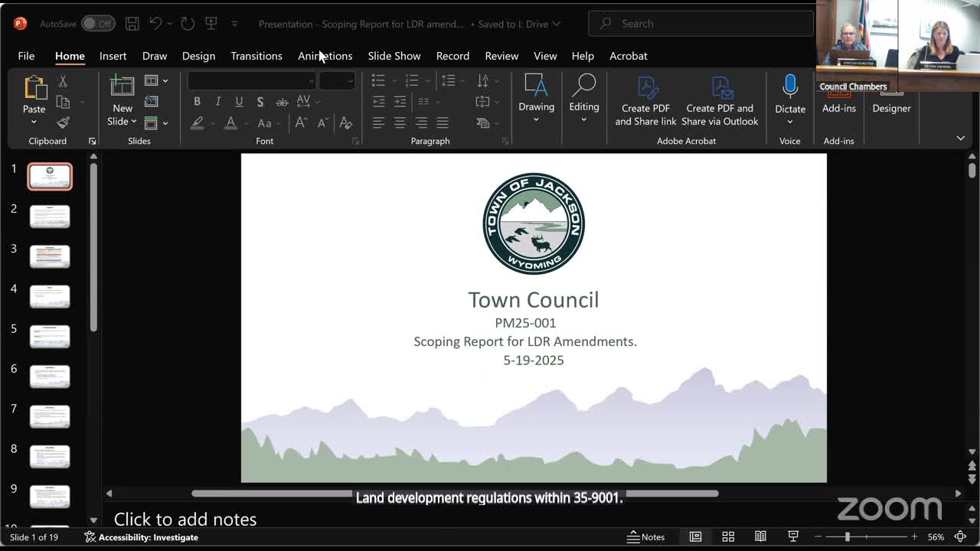Insert a New Slide
The height and width of the screenshot is (551, 980).
click(x=122, y=88)
